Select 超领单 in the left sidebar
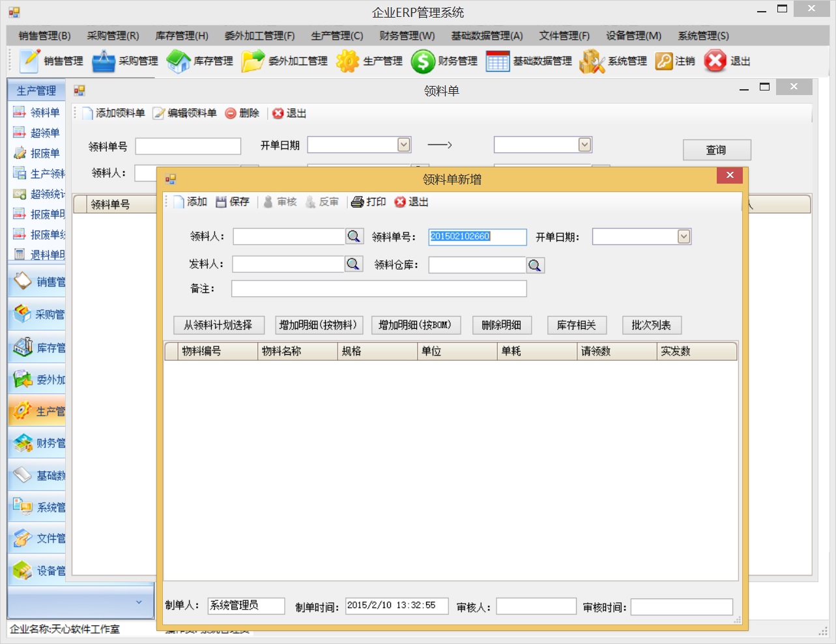The height and width of the screenshot is (644, 836). pyautogui.click(x=44, y=133)
